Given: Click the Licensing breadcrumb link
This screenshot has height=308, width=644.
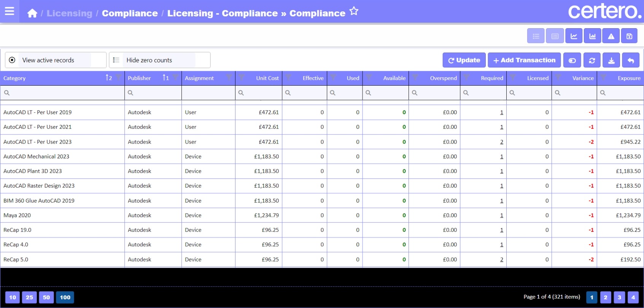Looking at the screenshot, I should pyautogui.click(x=69, y=13).
